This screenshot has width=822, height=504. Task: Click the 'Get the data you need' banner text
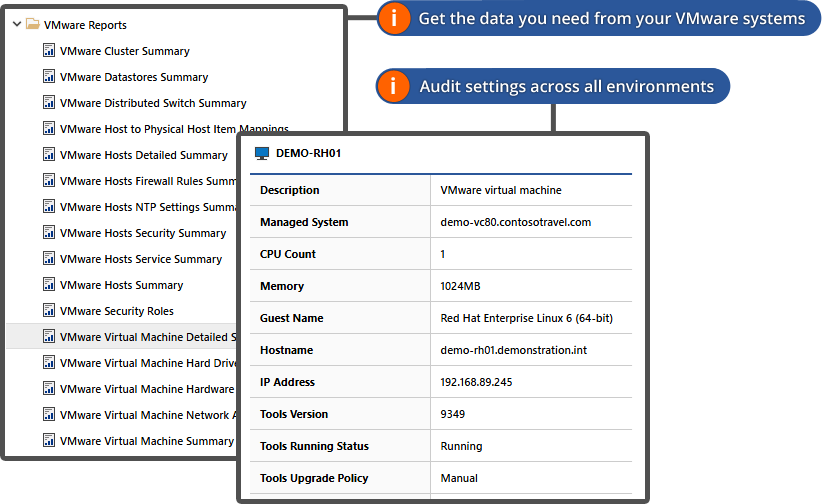(x=611, y=19)
